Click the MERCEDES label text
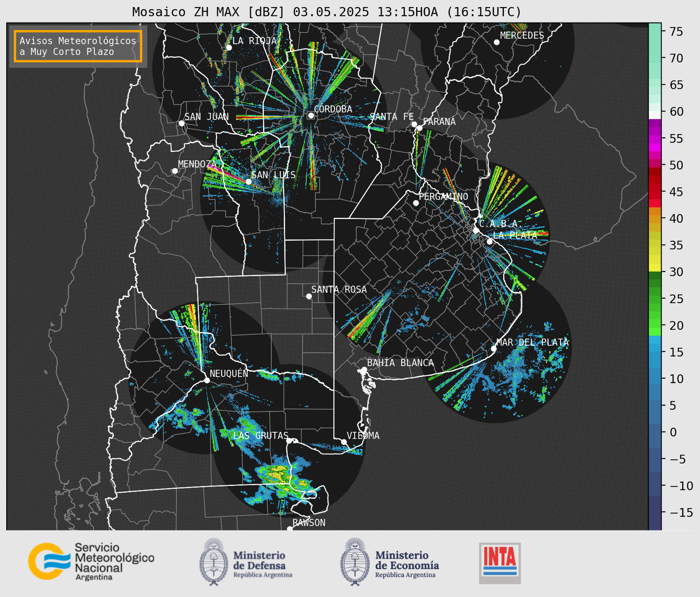The width and height of the screenshot is (700, 597). coord(522,36)
